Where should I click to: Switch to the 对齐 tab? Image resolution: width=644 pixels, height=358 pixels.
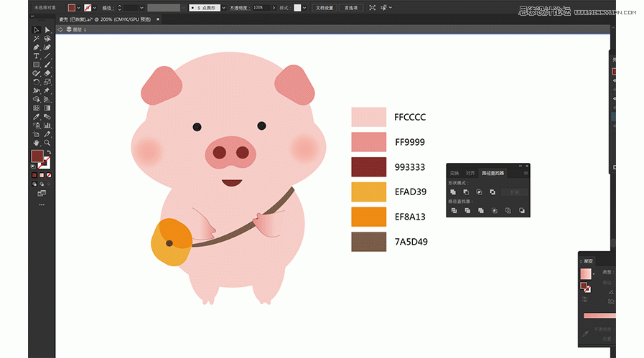(x=470, y=173)
